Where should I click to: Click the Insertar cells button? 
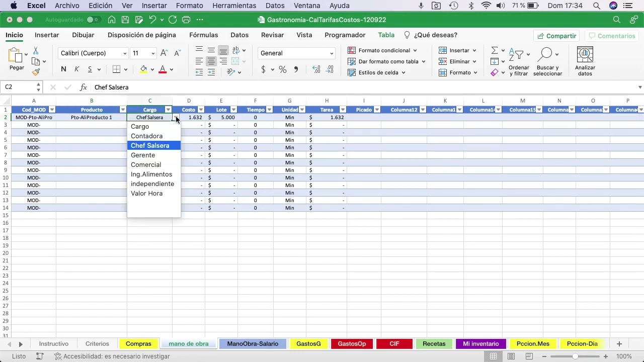[457, 50]
